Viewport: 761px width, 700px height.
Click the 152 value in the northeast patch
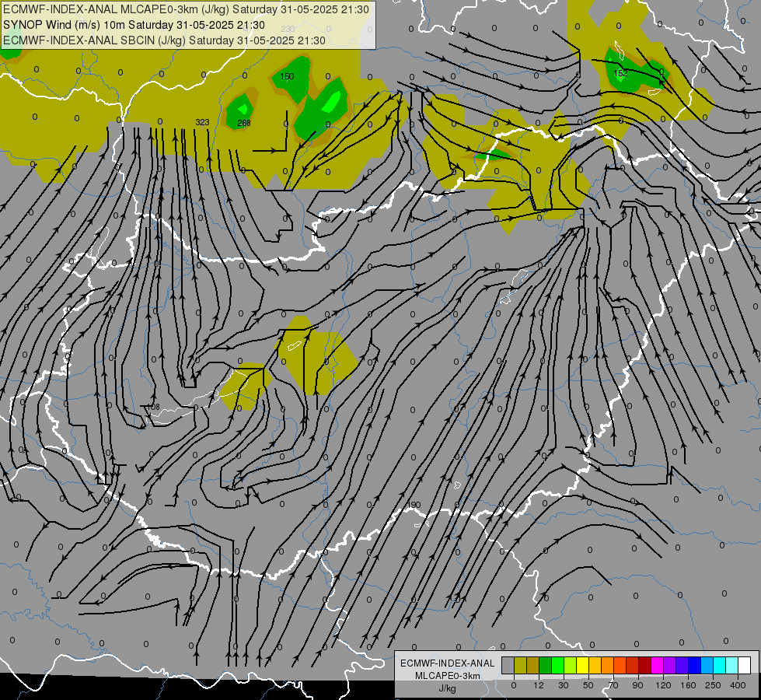tap(621, 73)
